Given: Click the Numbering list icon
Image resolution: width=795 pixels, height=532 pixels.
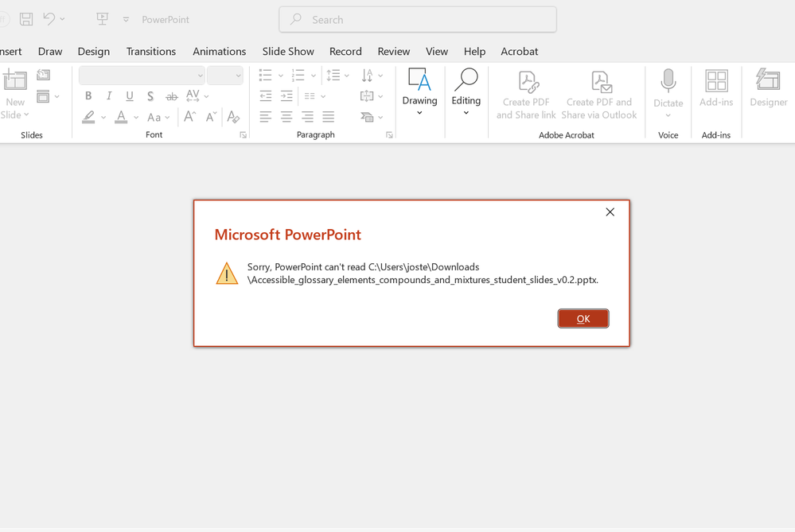Looking at the screenshot, I should click(x=298, y=76).
